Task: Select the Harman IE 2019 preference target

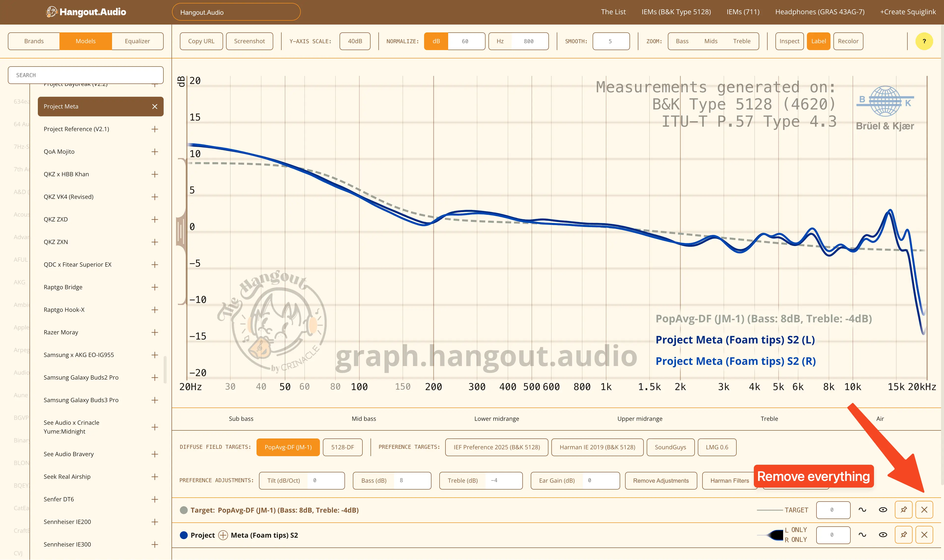Action: click(x=597, y=447)
